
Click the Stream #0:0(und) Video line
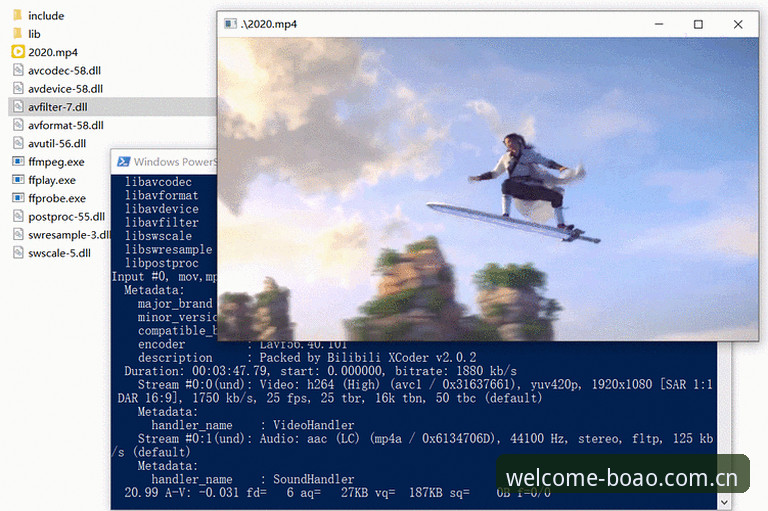[x=414, y=391]
